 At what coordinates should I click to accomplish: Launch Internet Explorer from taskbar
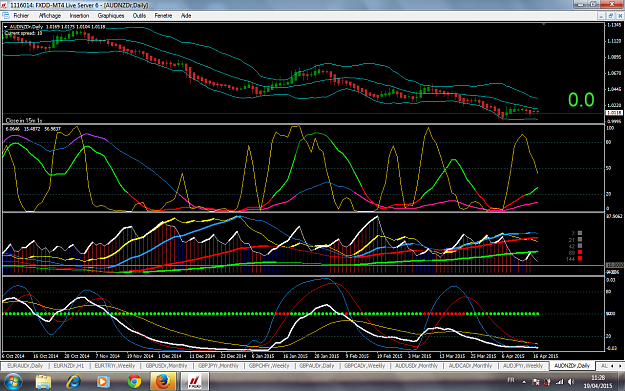click(73, 381)
